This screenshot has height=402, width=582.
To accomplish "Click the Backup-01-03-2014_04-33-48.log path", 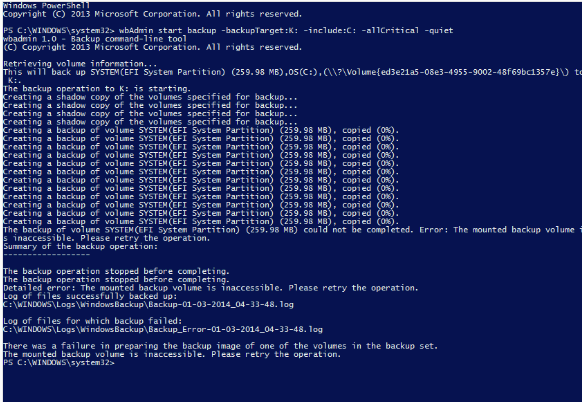I will click(148, 305).
